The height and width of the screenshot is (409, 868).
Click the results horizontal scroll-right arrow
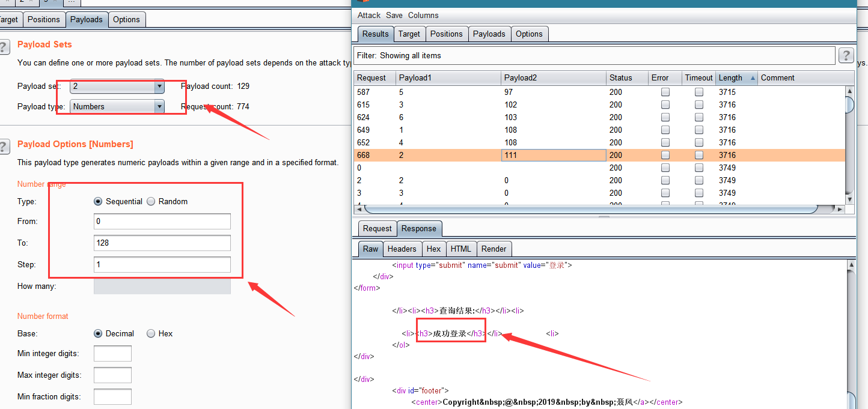tap(839, 209)
